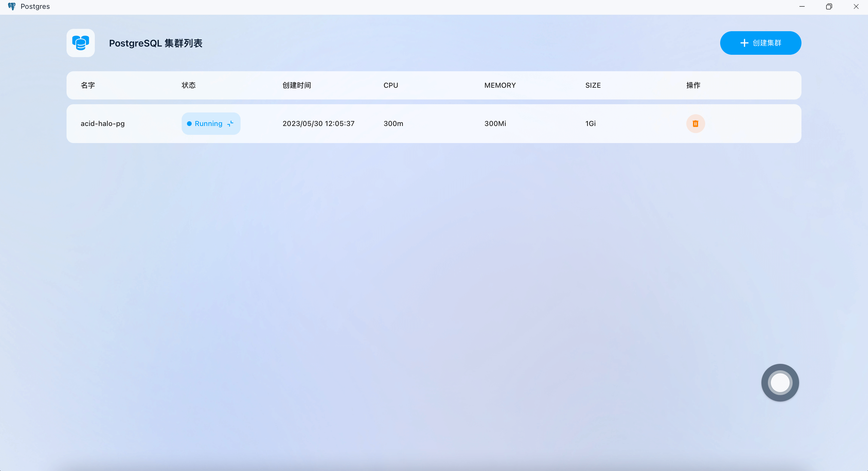The image size is (868, 471).
Task: Click the 创建时间 column header
Action: tap(297, 85)
